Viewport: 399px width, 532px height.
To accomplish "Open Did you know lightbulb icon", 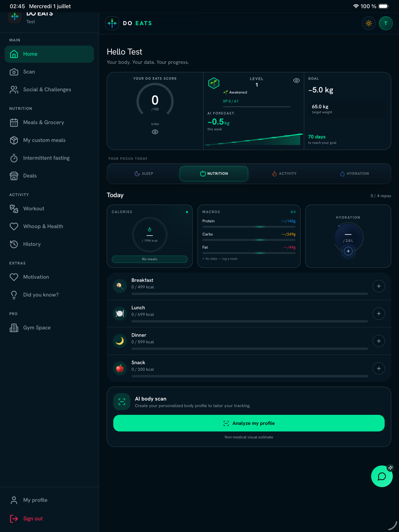I will (14, 295).
